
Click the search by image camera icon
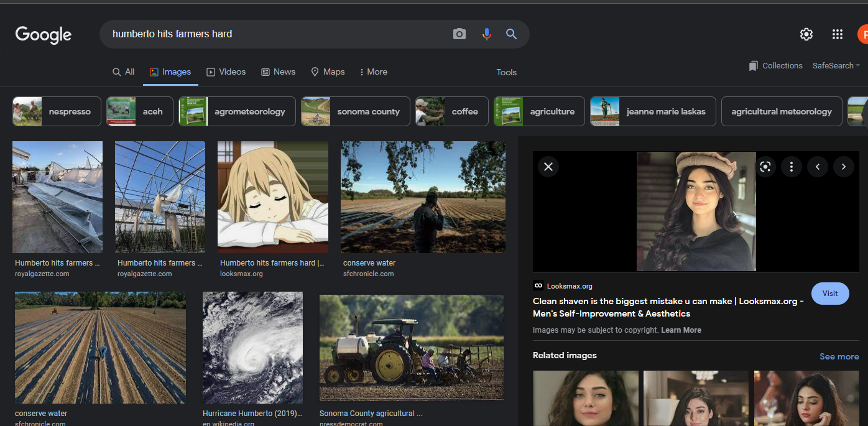(x=459, y=34)
